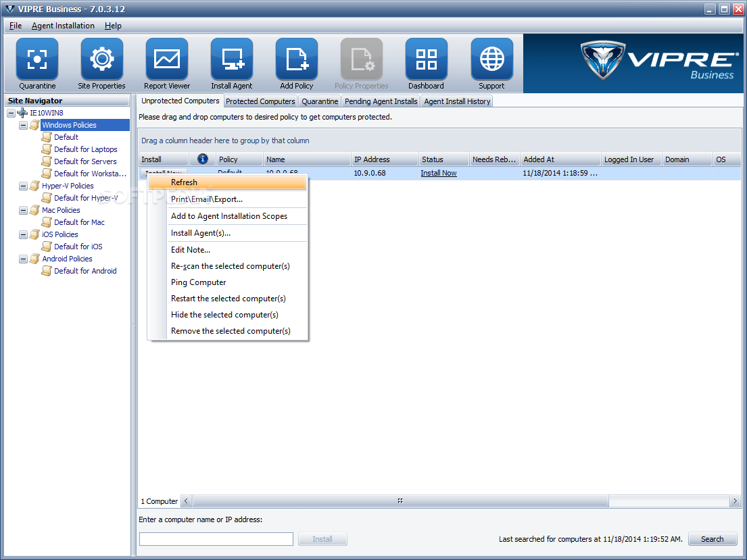Image resolution: width=747 pixels, height=560 pixels.
Task: Click horizontal scrollbar right arrow
Action: 735,501
